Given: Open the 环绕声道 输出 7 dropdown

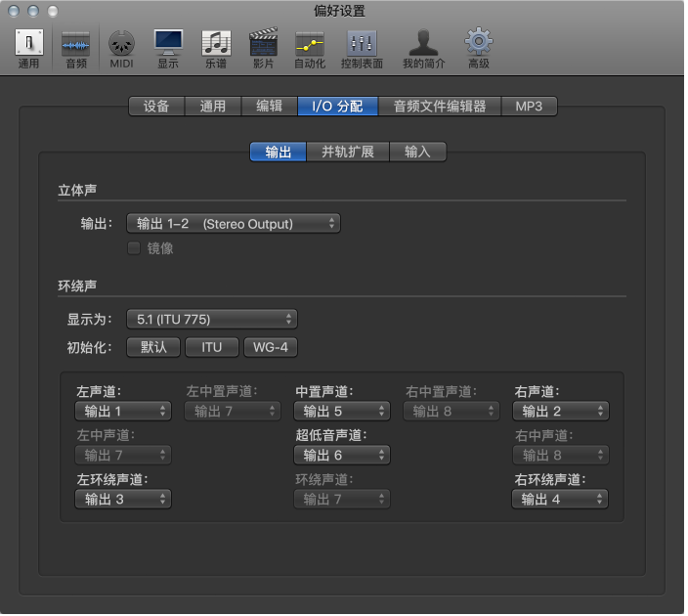Looking at the screenshot, I should (x=342, y=500).
